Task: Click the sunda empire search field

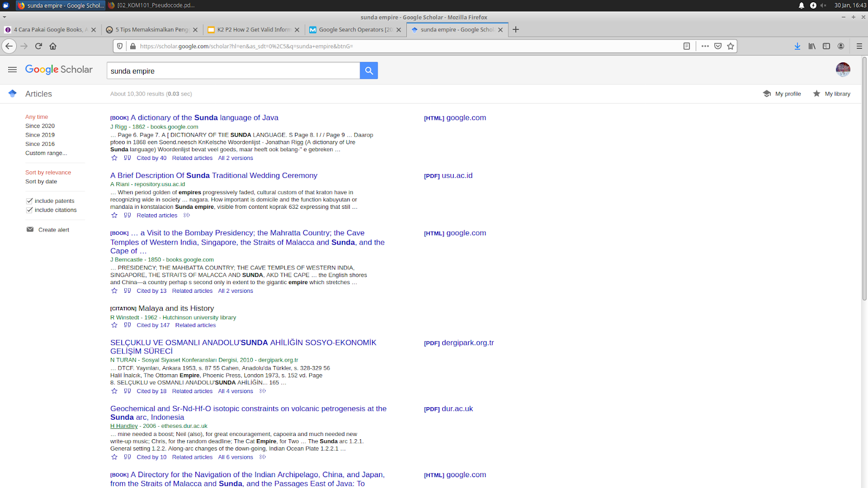Action: point(233,70)
